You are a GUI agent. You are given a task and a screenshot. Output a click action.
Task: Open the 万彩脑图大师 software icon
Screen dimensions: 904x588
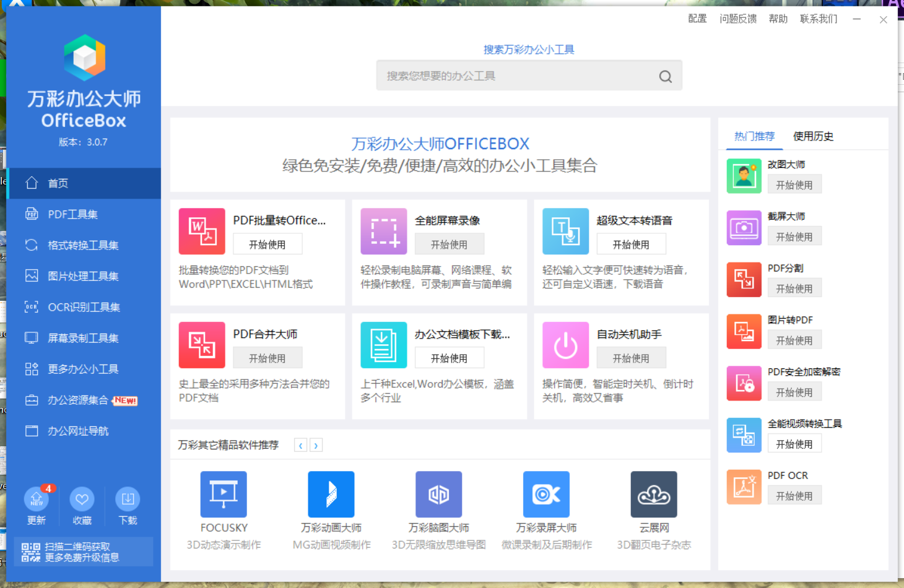[439, 495]
